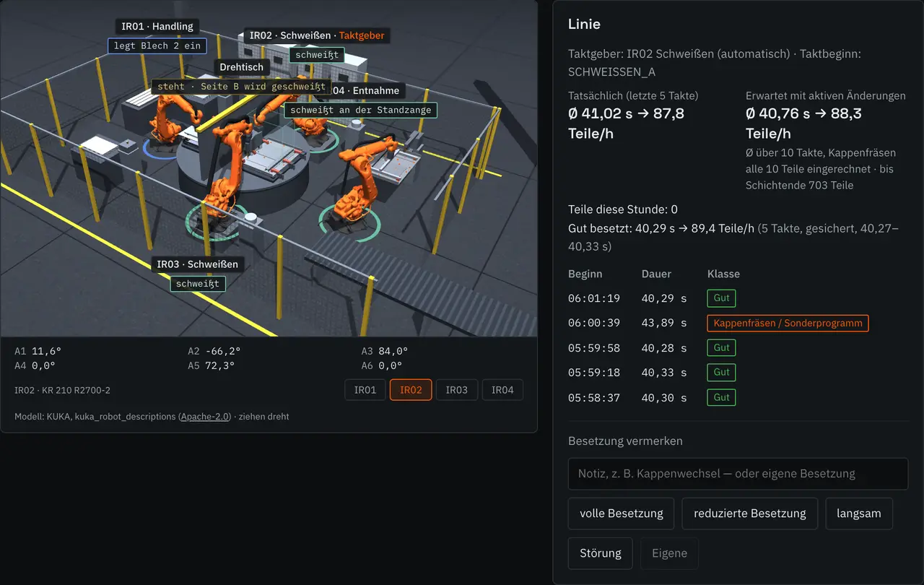
Task: Click the "Ø 41,02 s → 87,8 Teile/h" value
Action: 626,123
